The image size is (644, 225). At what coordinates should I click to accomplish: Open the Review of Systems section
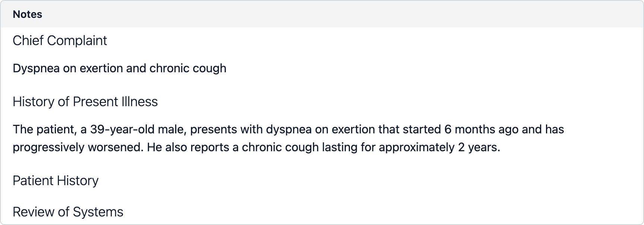(68, 212)
